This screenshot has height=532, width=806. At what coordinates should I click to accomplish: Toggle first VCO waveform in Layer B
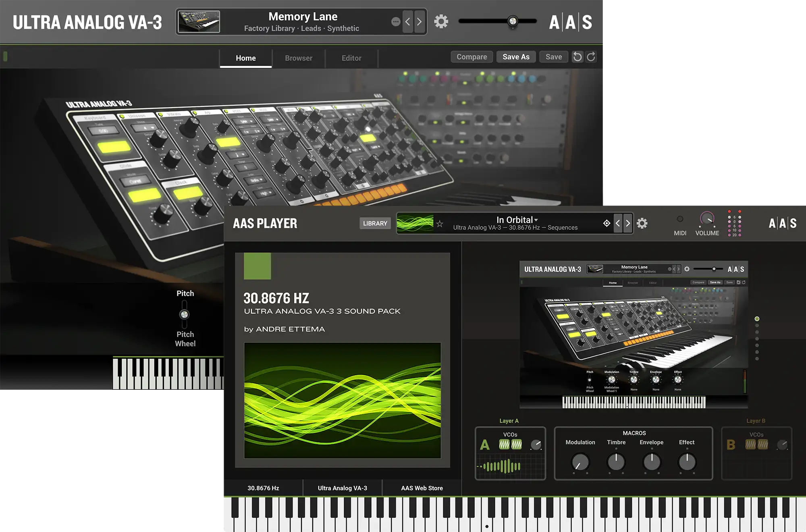pyautogui.click(x=750, y=445)
